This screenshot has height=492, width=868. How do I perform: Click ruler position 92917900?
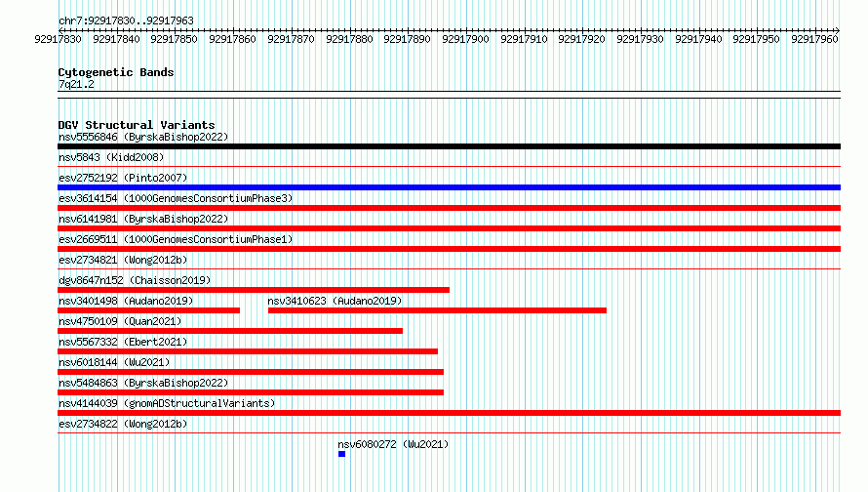point(465,39)
